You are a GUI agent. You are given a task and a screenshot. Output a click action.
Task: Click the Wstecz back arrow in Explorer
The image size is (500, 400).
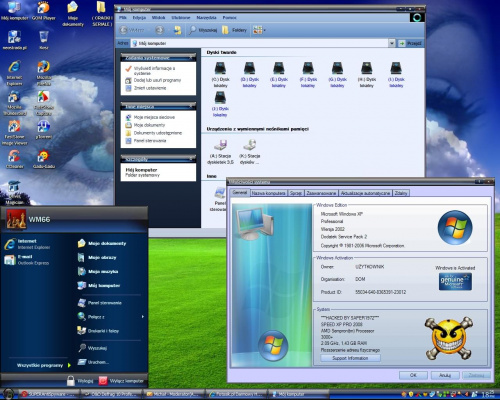point(132,30)
